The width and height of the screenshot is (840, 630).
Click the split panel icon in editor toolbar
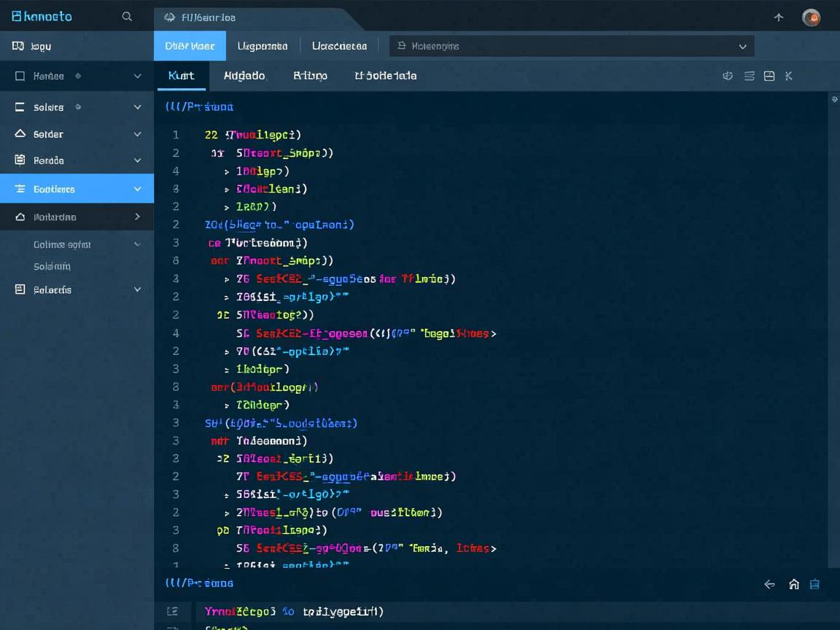[x=769, y=76]
